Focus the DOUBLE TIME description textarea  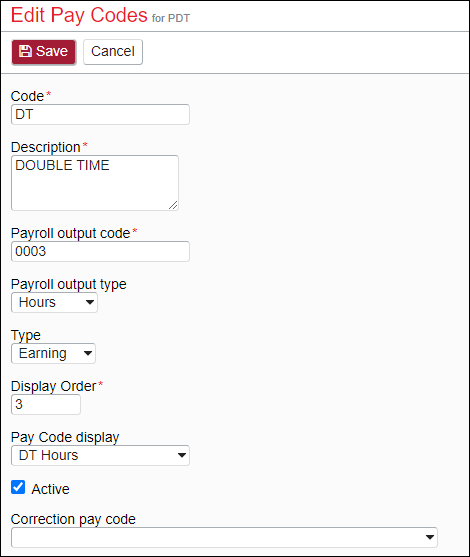(x=95, y=183)
